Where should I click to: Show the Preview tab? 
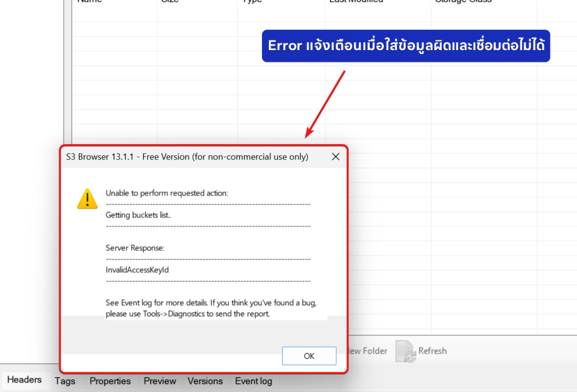pyautogui.click(x=159, y=381)
